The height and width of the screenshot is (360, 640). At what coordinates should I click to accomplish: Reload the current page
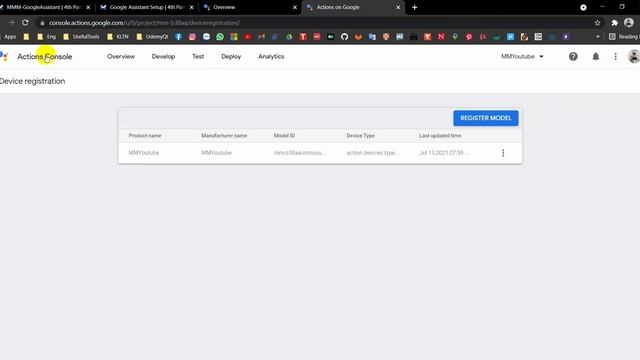pyautogui.click(x=25, y=23)
